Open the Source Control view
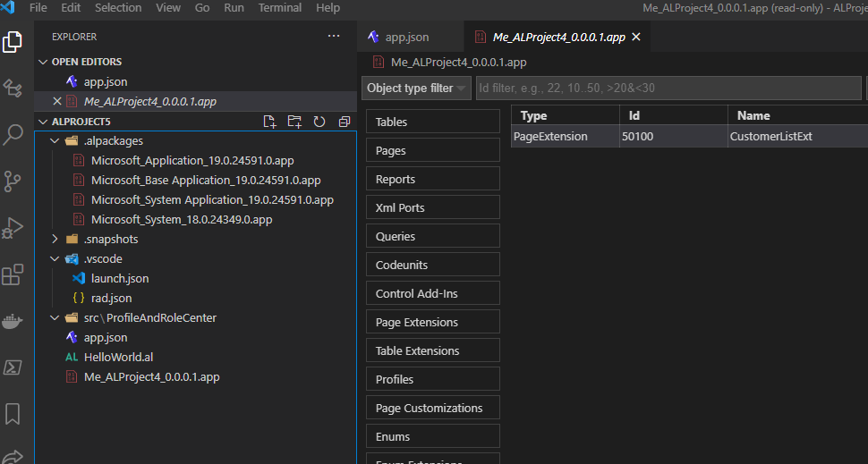Screen dimensions: 868x464 13,181
